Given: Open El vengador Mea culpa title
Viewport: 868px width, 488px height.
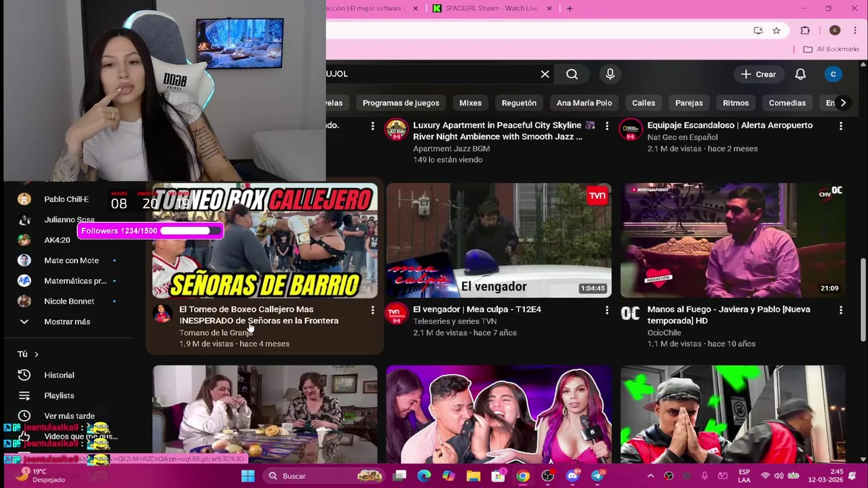Looking at the screenshot, I should 477,309.
